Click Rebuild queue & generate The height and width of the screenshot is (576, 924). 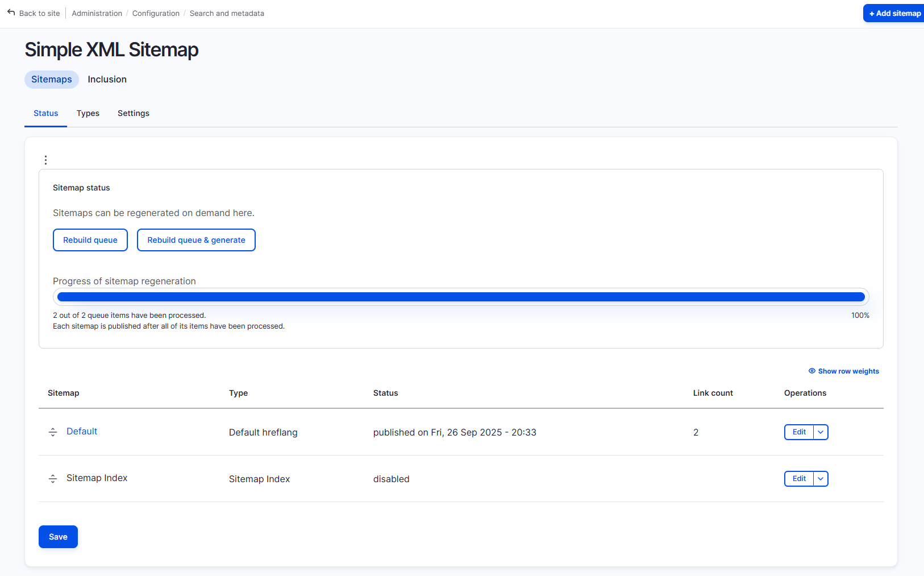[x=195, y=239]
